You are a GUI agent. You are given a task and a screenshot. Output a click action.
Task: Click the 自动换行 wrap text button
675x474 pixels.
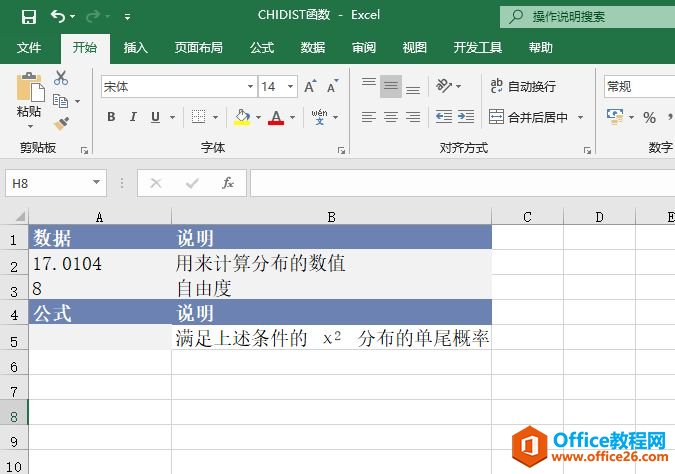(523, 86)
